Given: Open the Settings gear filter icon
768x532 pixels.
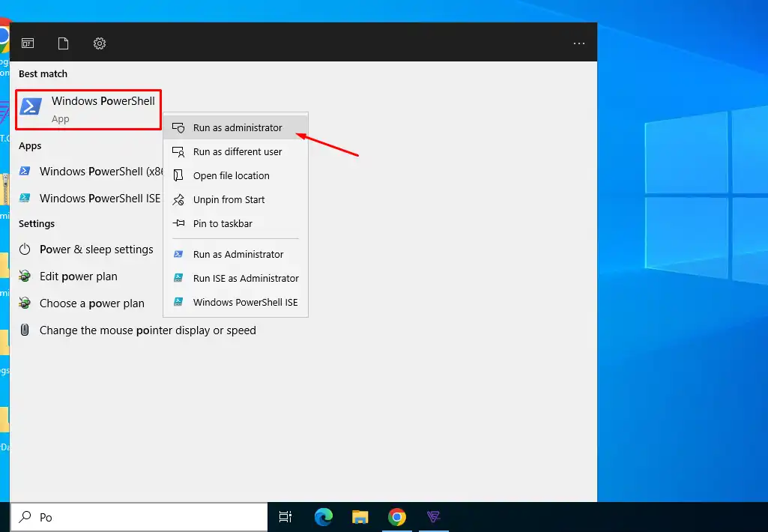Looking at the screenshot, I should click(100, 43).
